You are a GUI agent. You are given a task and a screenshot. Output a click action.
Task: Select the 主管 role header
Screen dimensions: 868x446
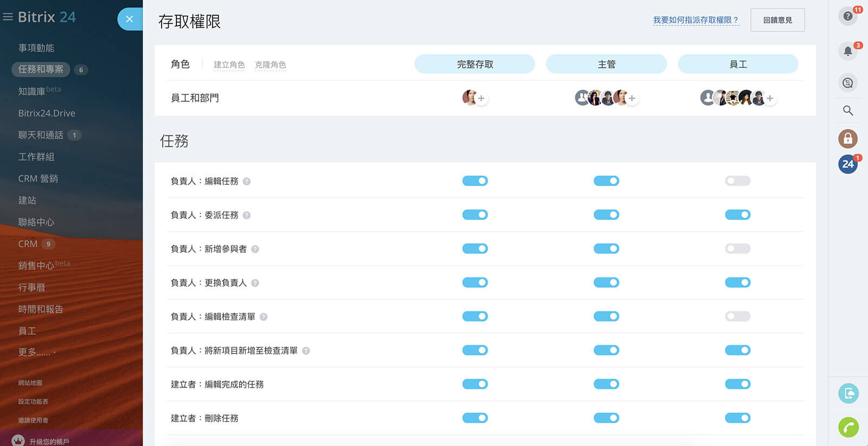click(607, 64)
